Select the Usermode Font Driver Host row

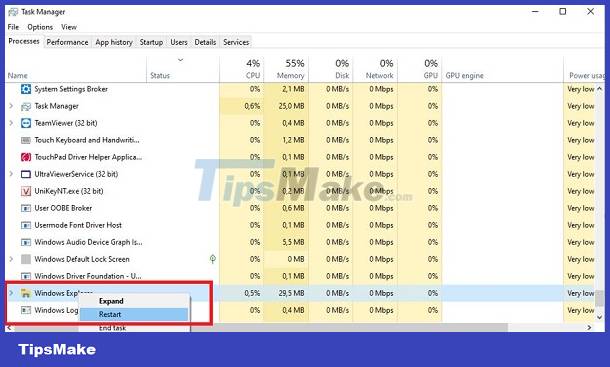click(x=300, y=225)
